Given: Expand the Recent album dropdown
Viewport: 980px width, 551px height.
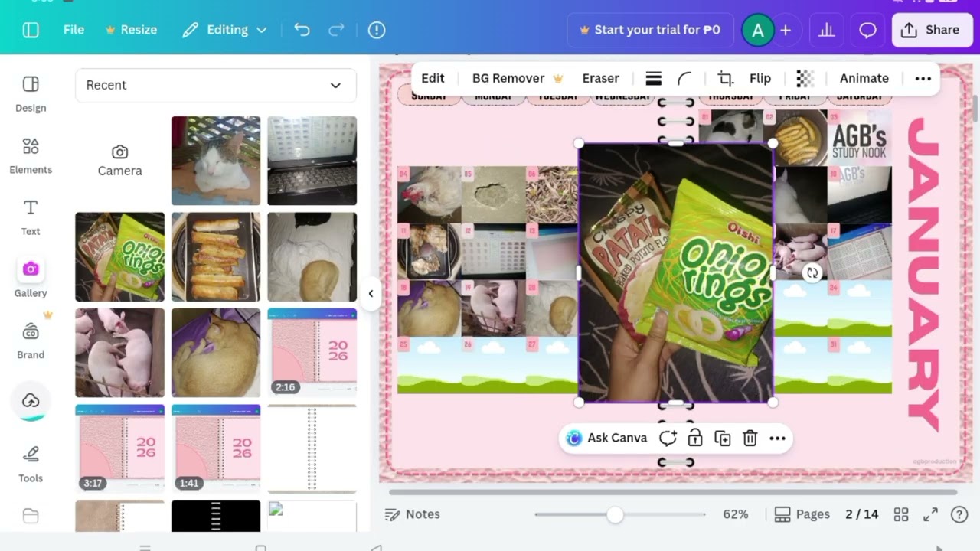Looking at the screenshot, I should click(216, 85).
